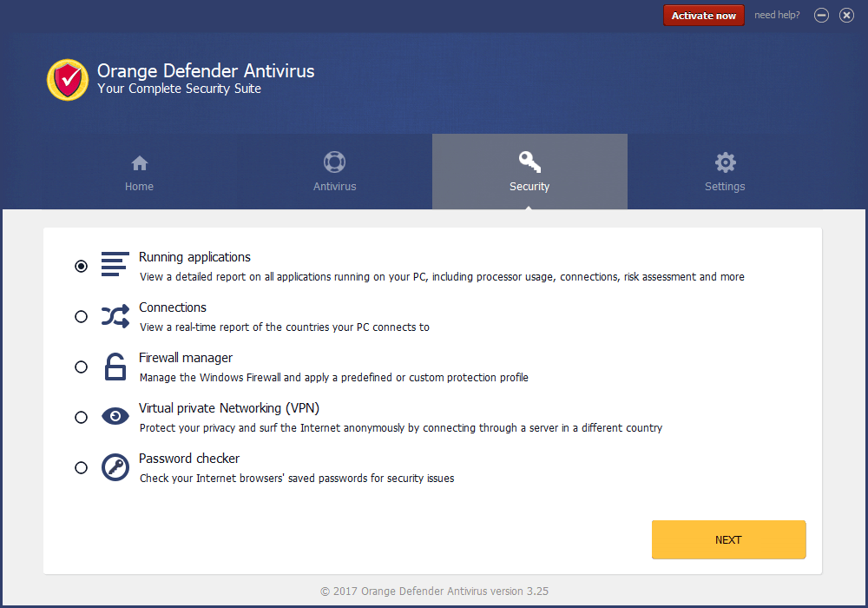This screenshot has width=868, height=608.
Task: Click the VPN eye icon
Action: click(115, 417)
